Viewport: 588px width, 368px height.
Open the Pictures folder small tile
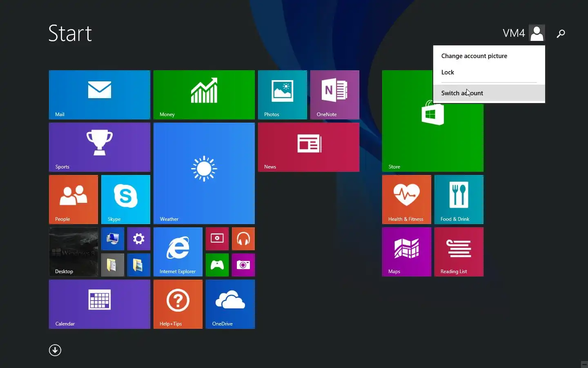tap(139, 265)
